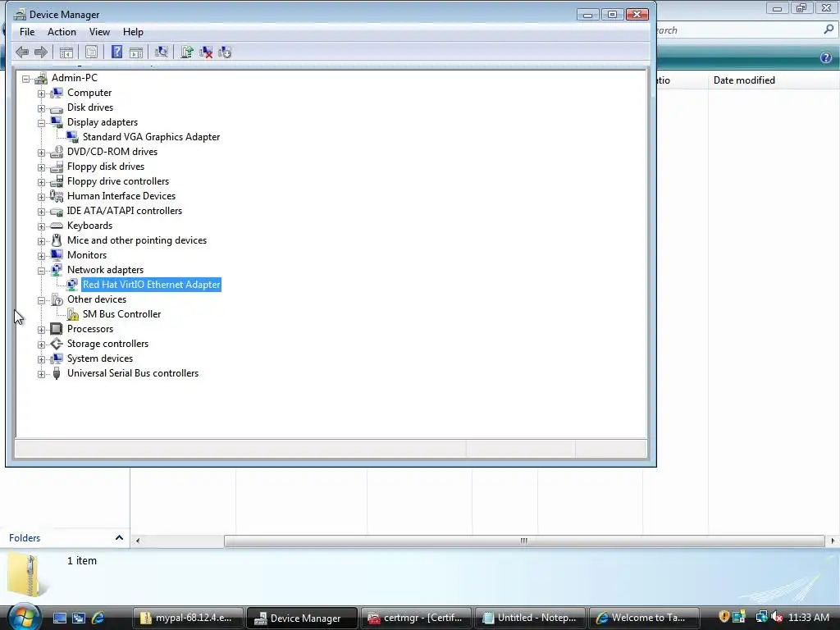The height and width of the screenshot is (630, 840).
Task: Click Update Driver Software toolbar icon
Action: coord(186,52)
